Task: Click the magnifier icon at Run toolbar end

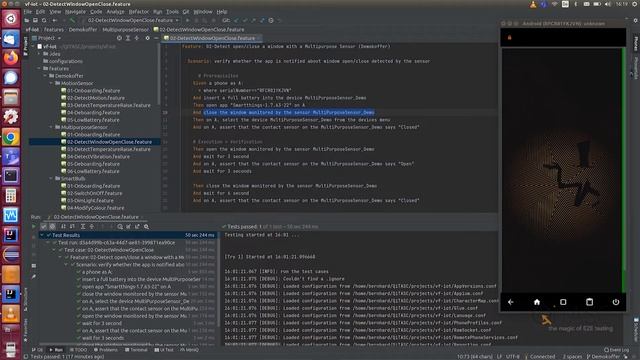Action: (x=146, y=227)
